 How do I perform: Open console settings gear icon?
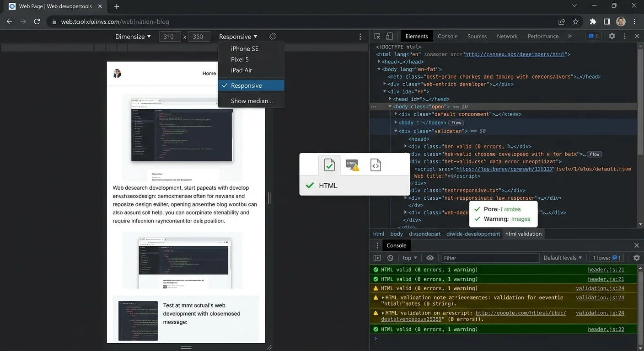pyautogui.click(x=636, y=258)
